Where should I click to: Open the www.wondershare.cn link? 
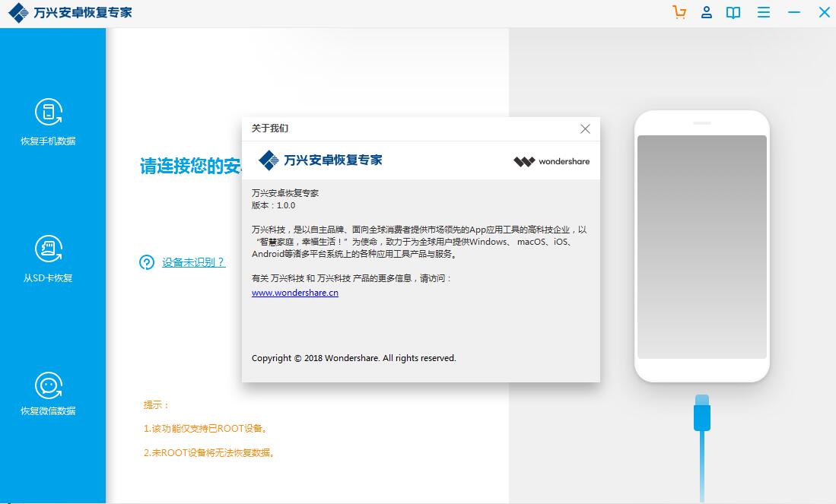tap(295, 293)
